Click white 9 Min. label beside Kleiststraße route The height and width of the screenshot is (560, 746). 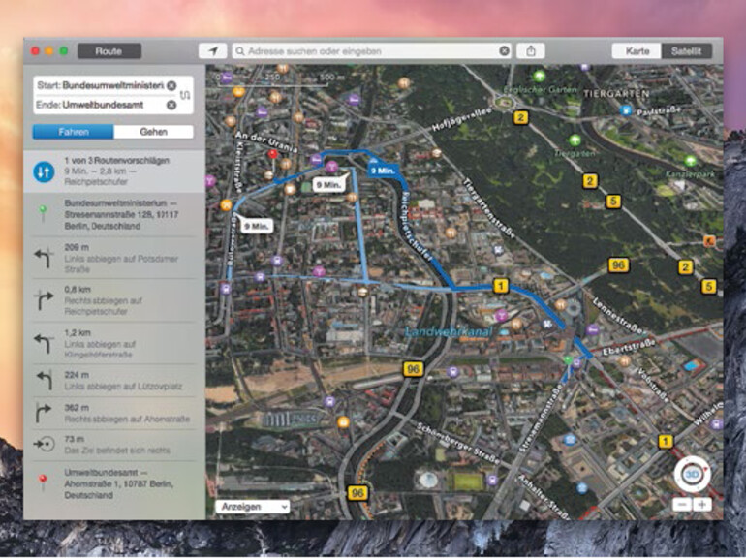(258, 226)
